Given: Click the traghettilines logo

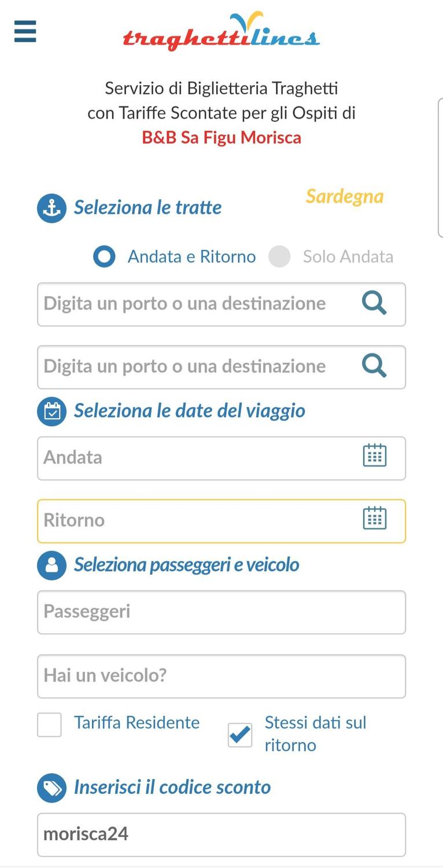Looking at the screenshot, I should coord(221,31).
